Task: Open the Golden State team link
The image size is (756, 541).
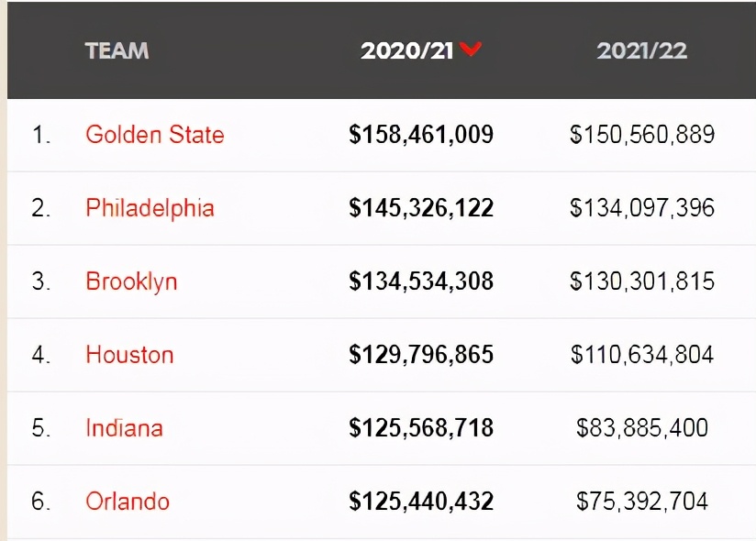Action: click(155, 135)
